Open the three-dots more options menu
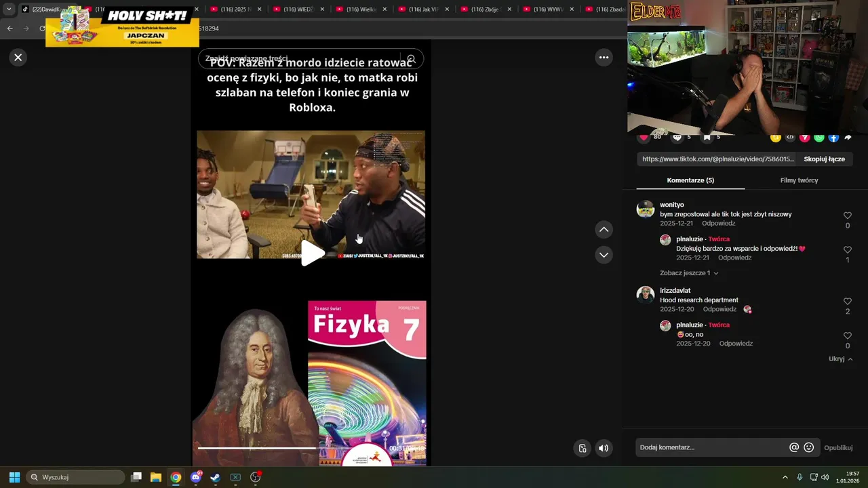The image size is (868, 488). (604, 58)
